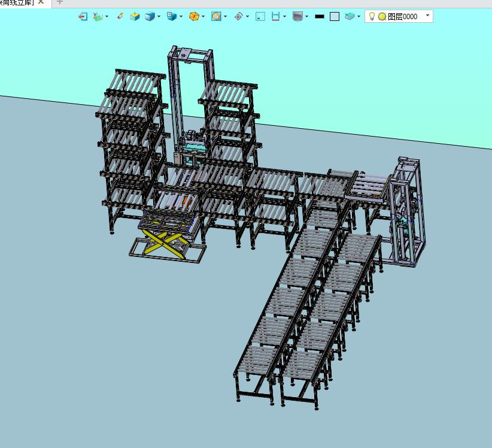The height and width of the screenshot is (448, 492).
Task: Close the current document tab
Action: point(41,2)
